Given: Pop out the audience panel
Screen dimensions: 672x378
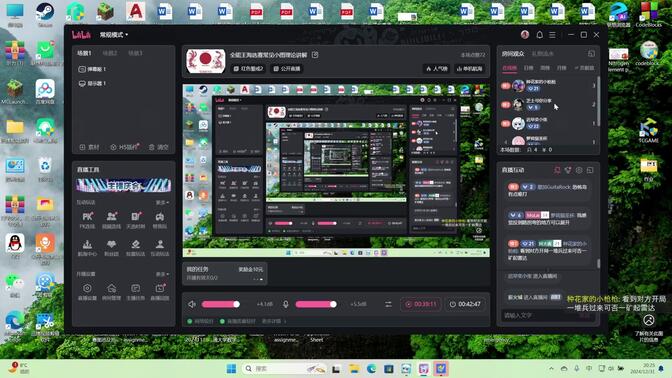Looking at the screenshot, I should pos(591,54).
